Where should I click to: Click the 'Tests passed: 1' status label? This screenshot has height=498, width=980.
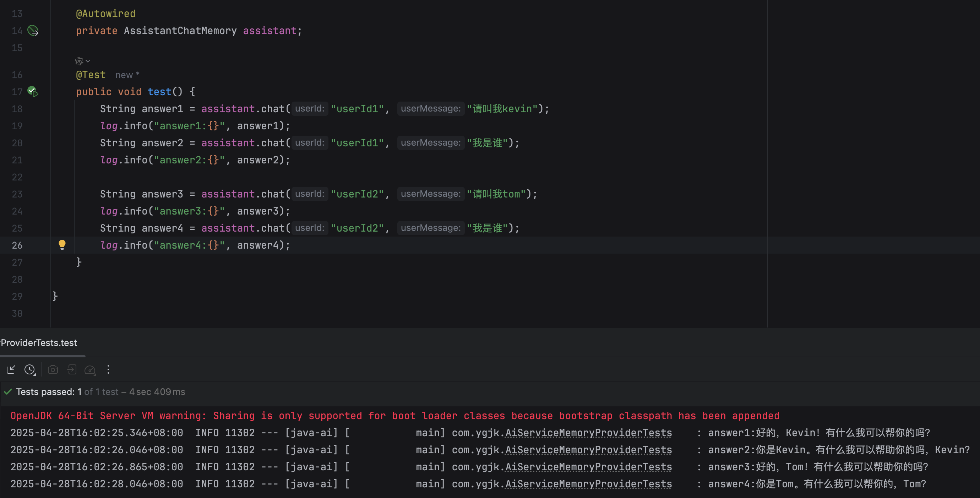coord(45,392)
